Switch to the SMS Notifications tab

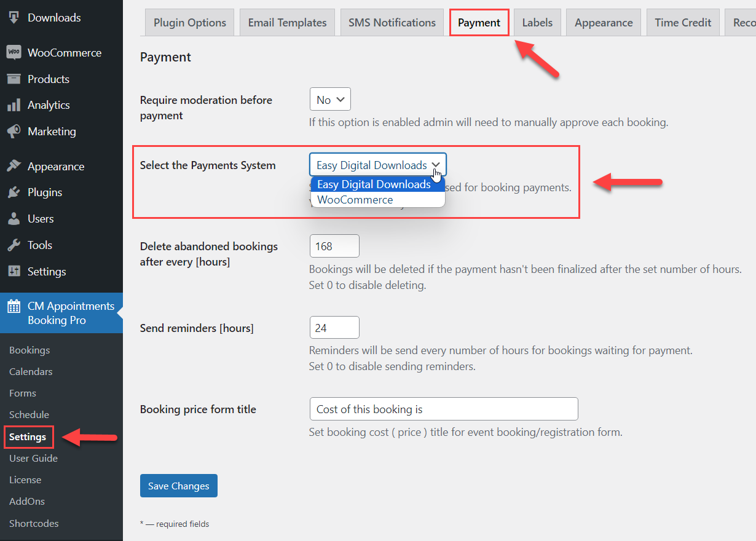(x=392, y=23)
